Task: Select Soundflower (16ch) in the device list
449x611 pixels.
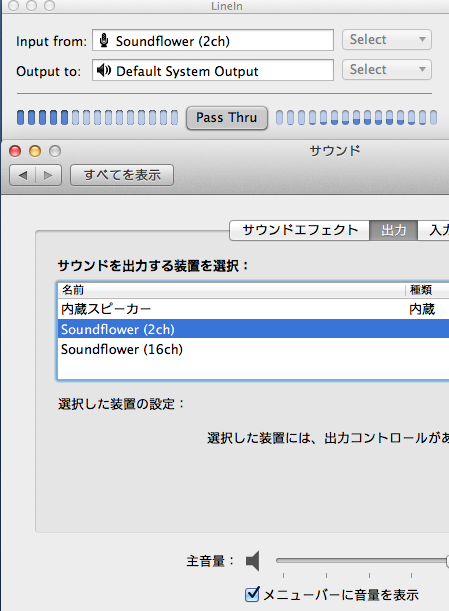Action: [253, 349]
